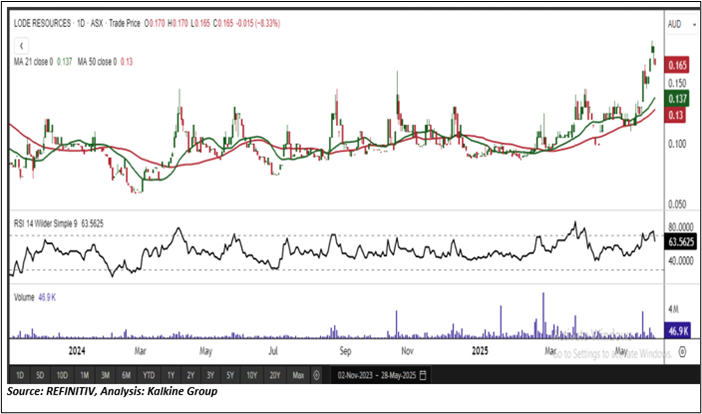Select the 2Y time range

pos(191,375)
